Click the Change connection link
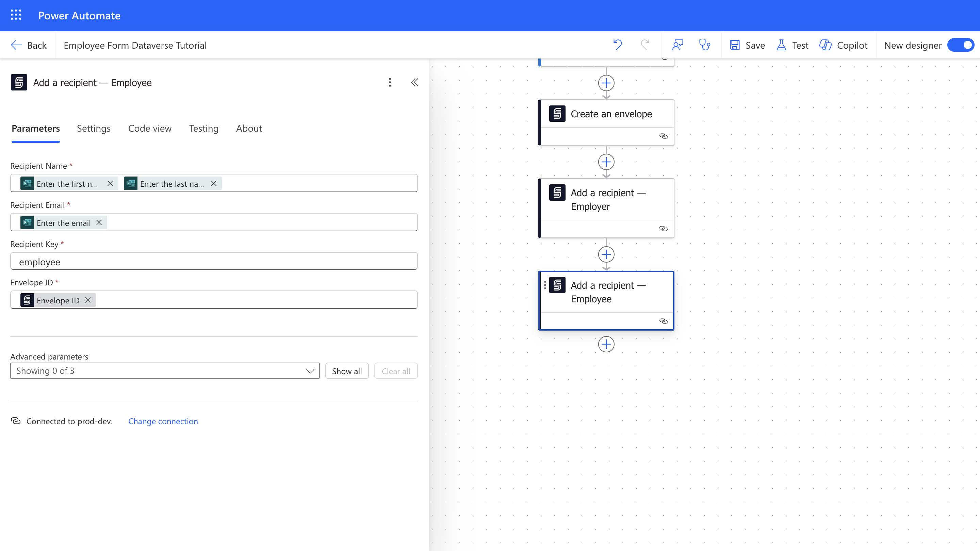Screen dimensions: 980x551 (x=163, y=421)
